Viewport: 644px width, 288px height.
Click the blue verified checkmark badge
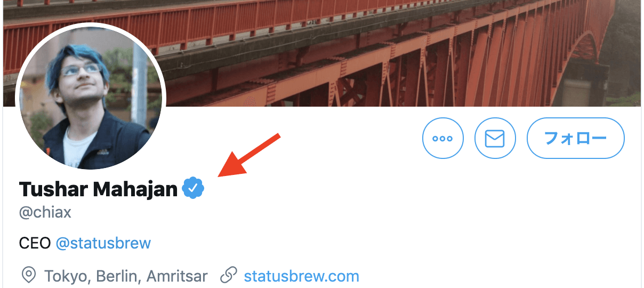click(193, 189)
